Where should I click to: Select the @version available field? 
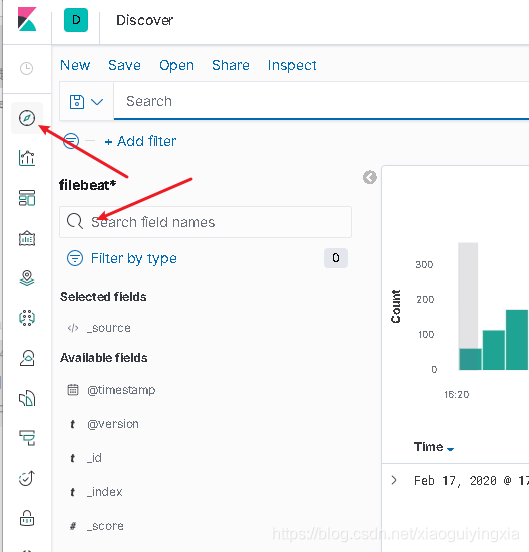click(113, 424)
